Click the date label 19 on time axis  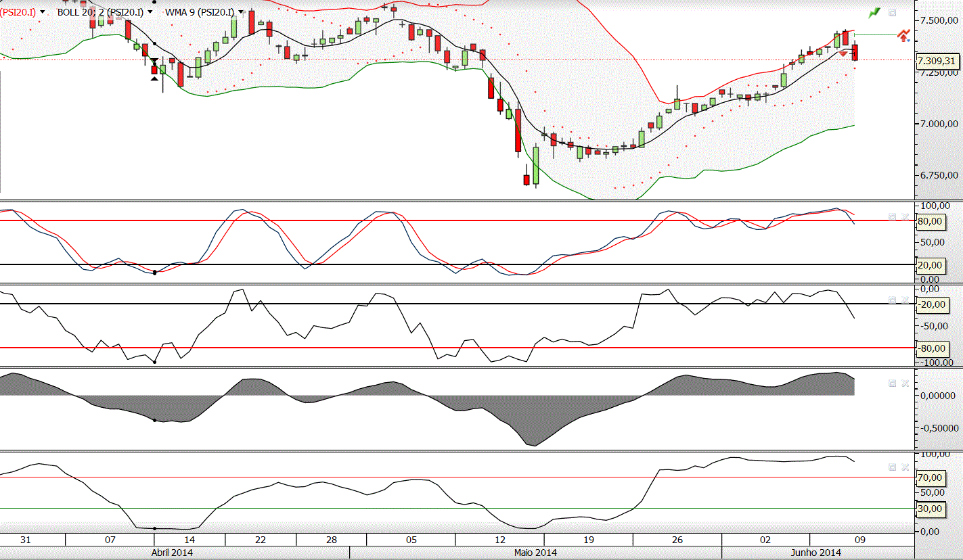589,540
